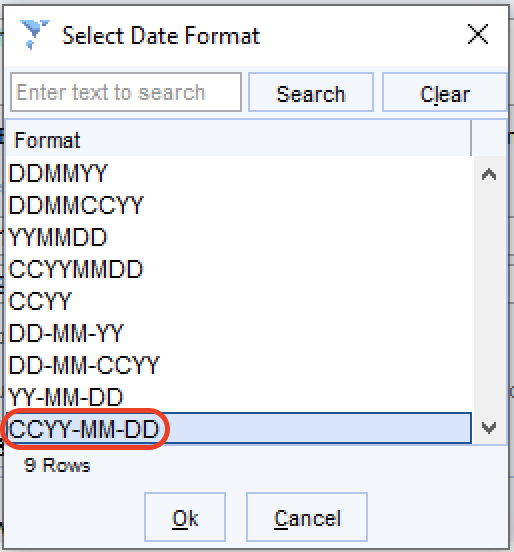The width and height of the screenshot is (514, 552).
Task: Sort by the Format column header
Action: 238,140
